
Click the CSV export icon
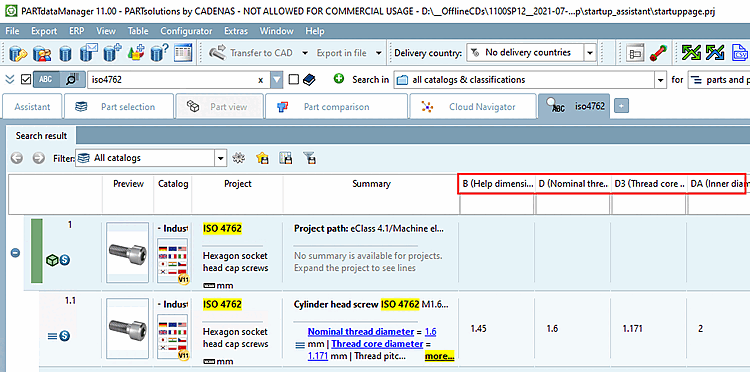click(x=740, y=53)
